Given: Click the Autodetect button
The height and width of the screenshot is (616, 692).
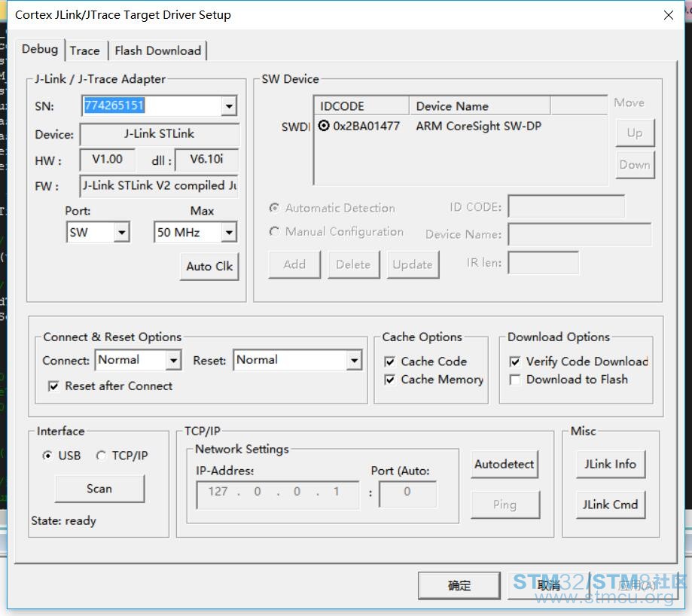Looking at the screenshot, I should tap(505, 464).
